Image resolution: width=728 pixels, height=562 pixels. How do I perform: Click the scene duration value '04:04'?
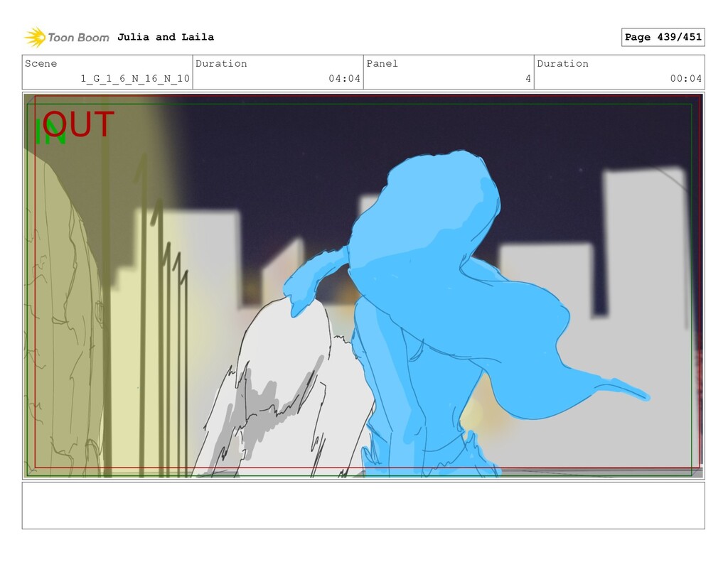click(345, 78)
